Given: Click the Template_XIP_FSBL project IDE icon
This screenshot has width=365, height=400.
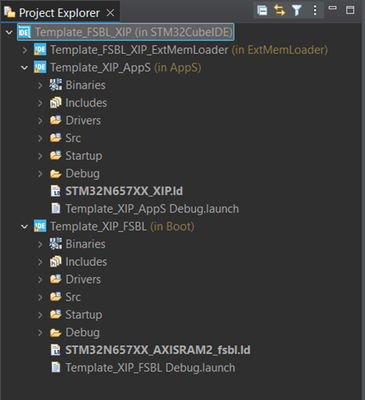Looking at the screenshot, I should pos(40,226).
